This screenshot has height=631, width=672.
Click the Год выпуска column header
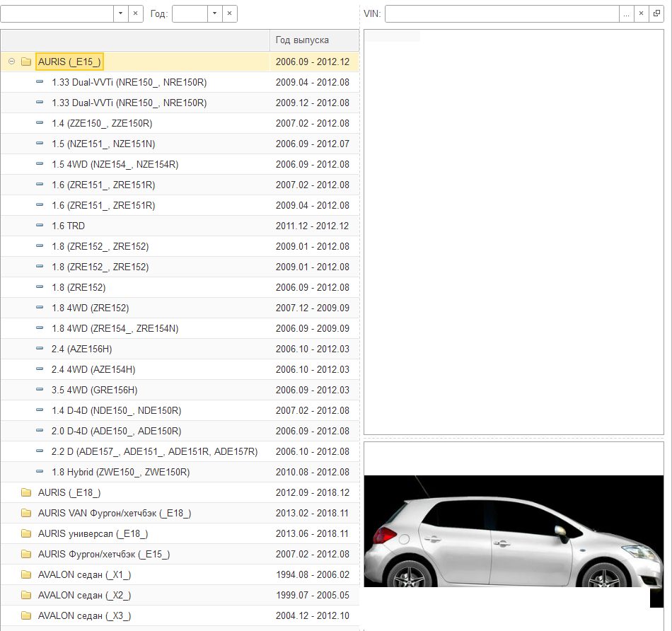tap(314, 40)
